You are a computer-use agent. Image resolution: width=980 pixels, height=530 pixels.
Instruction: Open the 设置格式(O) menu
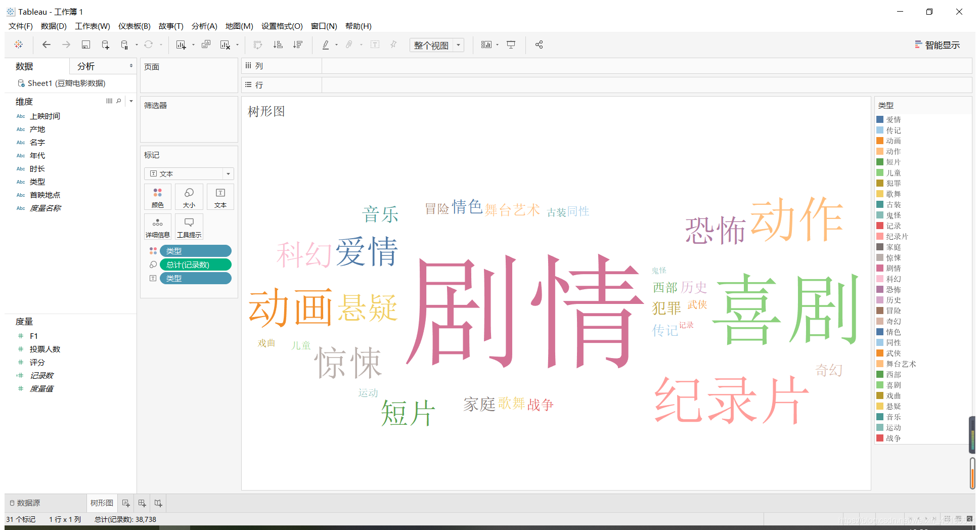282,26
